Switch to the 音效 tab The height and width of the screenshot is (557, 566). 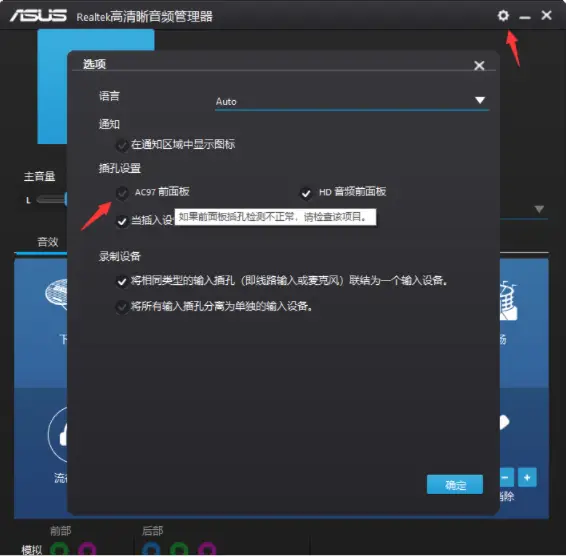pyautogui.click(x=48, y=241)
